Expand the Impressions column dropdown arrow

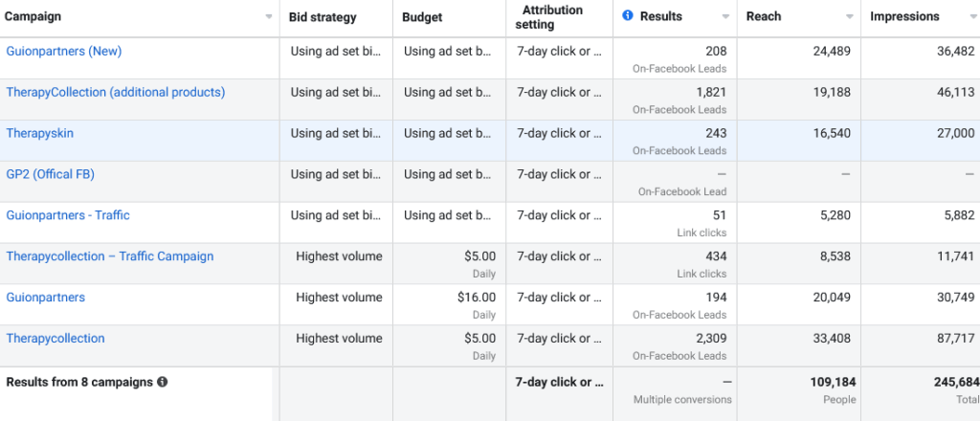click(970, 17)
